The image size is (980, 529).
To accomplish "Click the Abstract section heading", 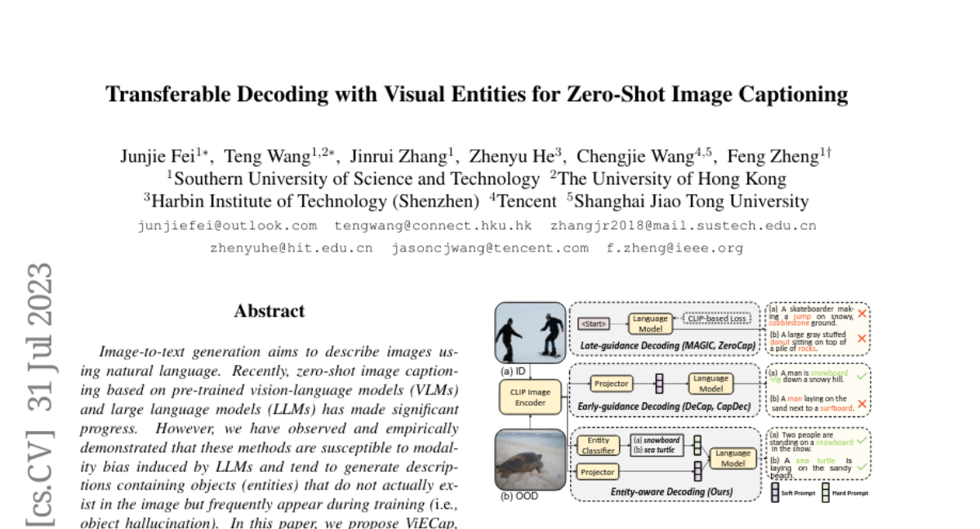I will click(269, 311).
